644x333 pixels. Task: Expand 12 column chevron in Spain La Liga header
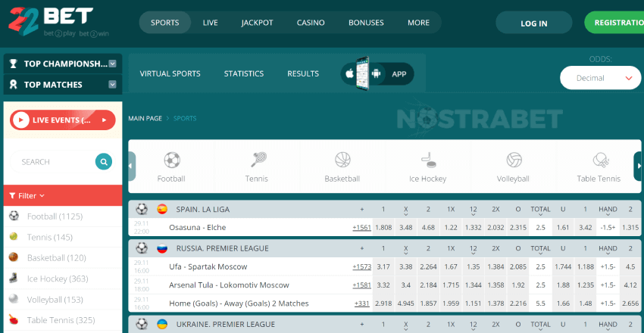coord(473,214)
